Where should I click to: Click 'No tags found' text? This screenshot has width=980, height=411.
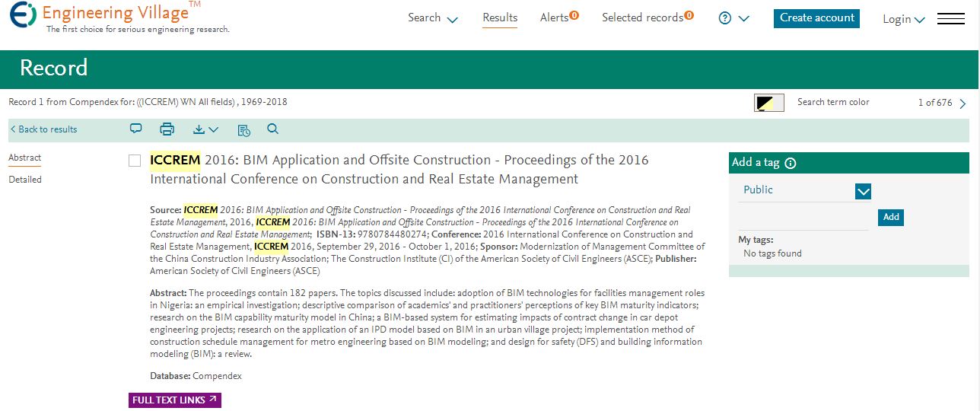[772, 253]
